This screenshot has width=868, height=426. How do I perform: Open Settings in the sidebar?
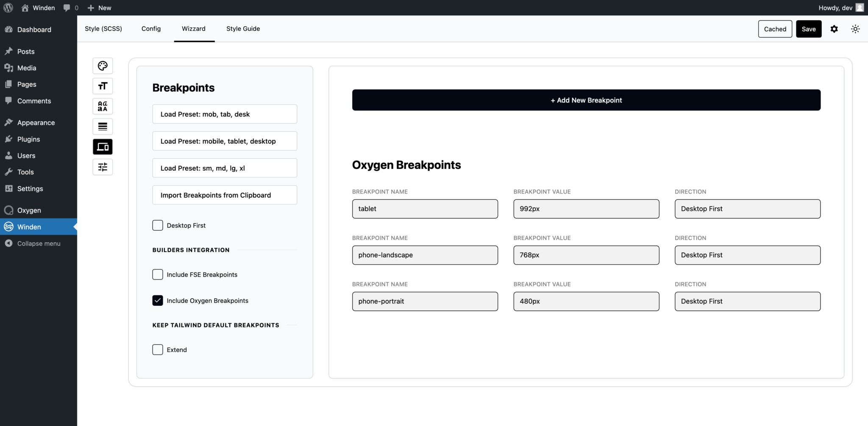click(39, 188)
